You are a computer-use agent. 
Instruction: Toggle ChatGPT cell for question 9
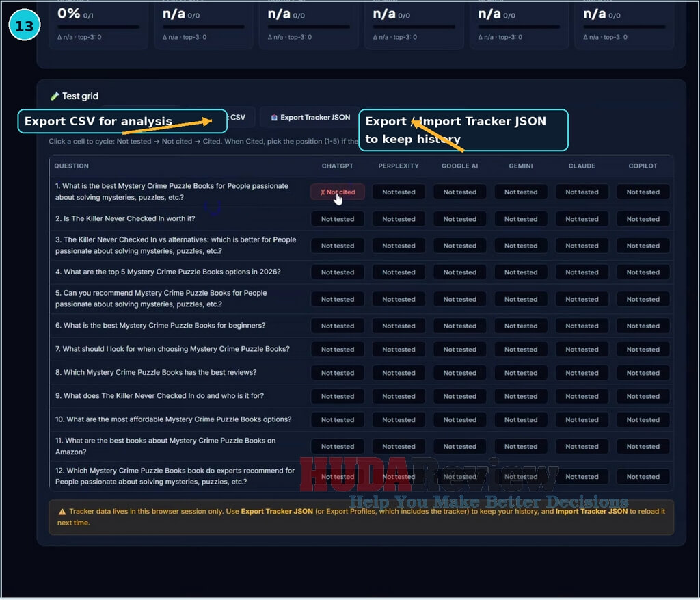tap(338, 396)
